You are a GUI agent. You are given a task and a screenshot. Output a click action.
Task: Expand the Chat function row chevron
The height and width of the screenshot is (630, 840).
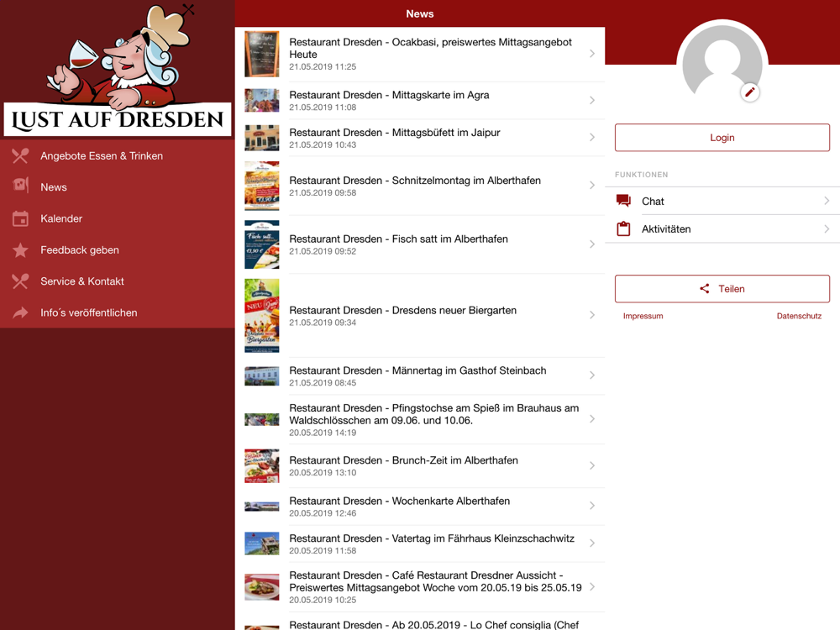pyautogui.click(x=827, y=201)
